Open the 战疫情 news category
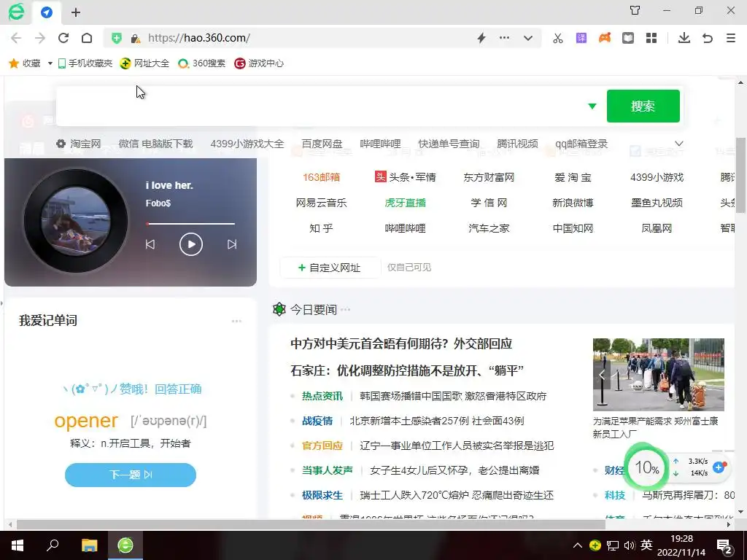 click(317, 421)
